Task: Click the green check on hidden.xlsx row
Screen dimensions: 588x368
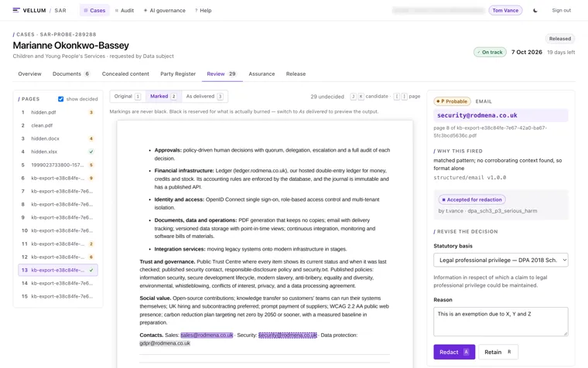Action: pyautogui.click(x=91, y=152)
